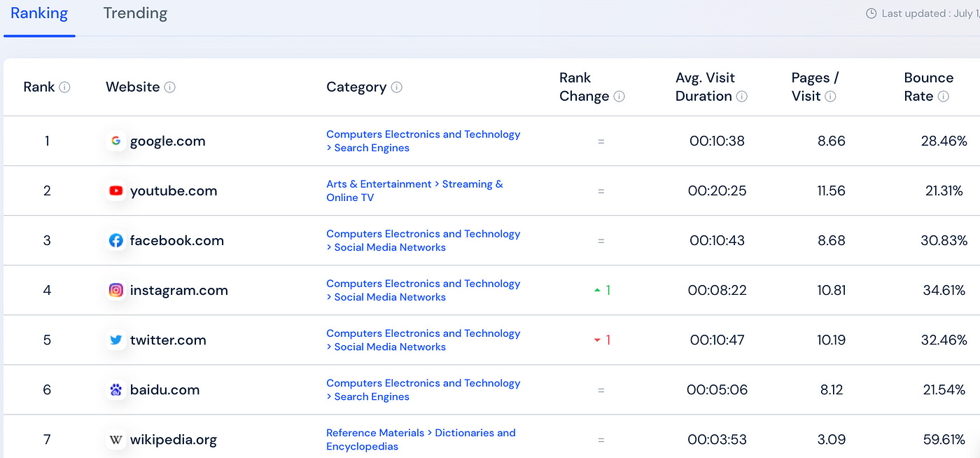980x458 pixels.
Task: Click the 8.68 pages per visit value
Action: [832, 240]
